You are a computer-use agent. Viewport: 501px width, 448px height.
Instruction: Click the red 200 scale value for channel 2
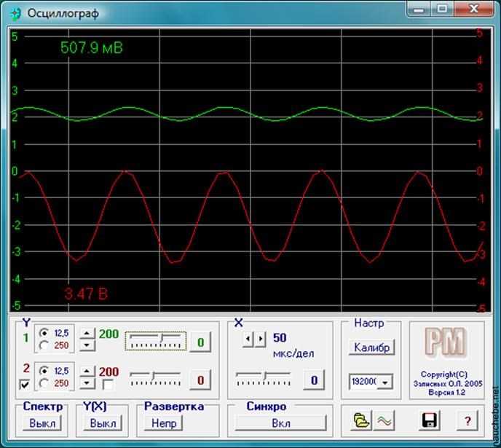(x=109, y=372)
